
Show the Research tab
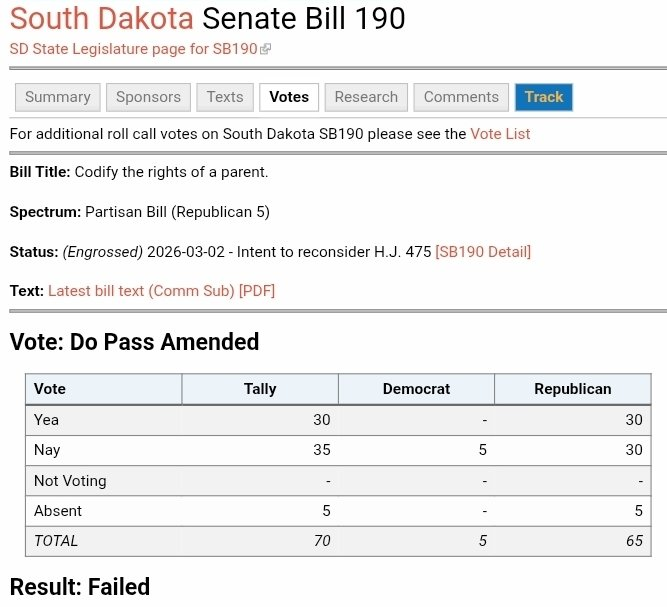coord(366,97)
